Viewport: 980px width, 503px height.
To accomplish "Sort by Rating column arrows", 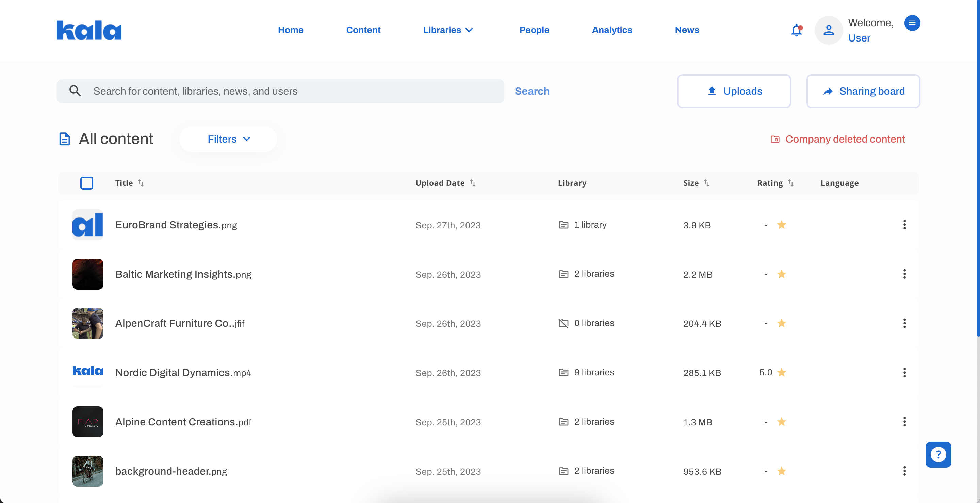I will [x=790, y=183].
